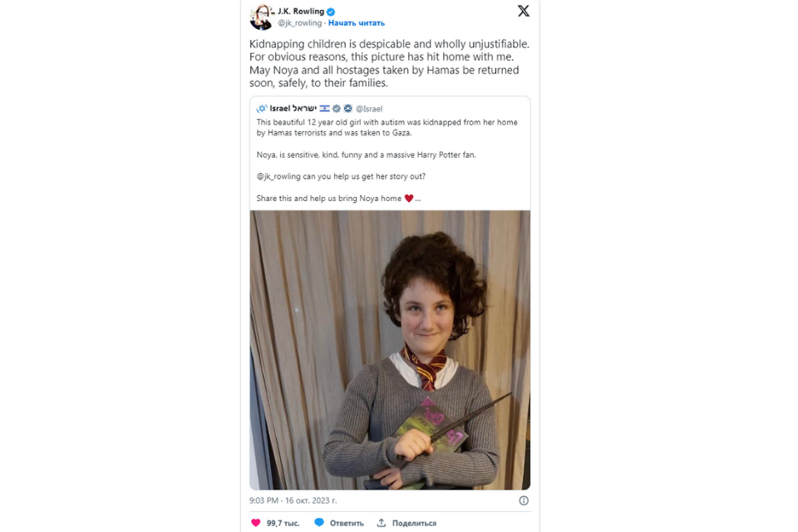Click the 99,7 тыс. likes count
The width and height of the screenshot is (798, 532).
283,523
